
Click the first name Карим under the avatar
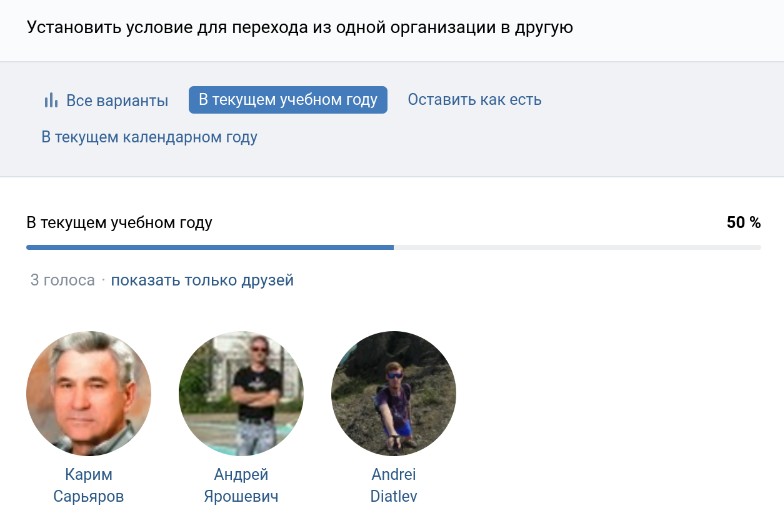pos(88,474)
